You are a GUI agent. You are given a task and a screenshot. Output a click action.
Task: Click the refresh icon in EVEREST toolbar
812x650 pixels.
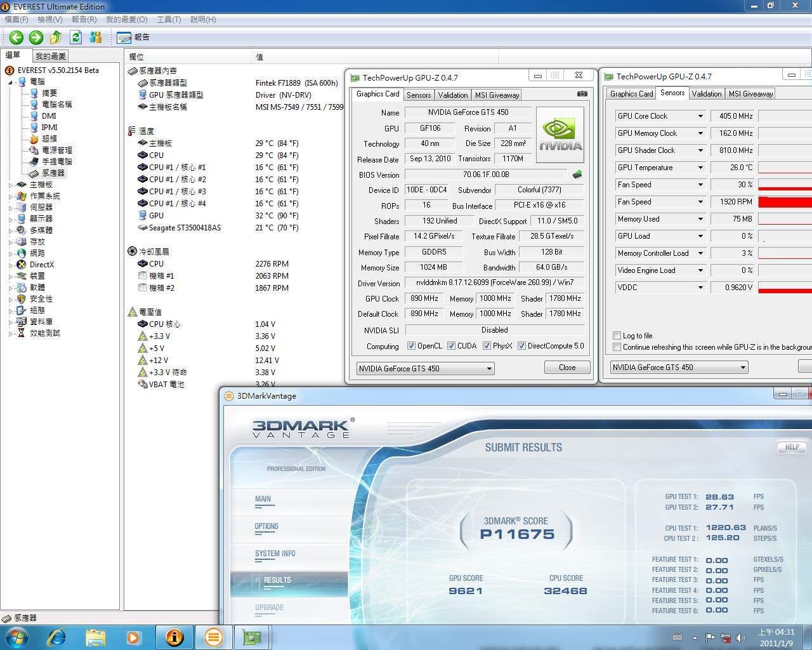pos(76,37)
